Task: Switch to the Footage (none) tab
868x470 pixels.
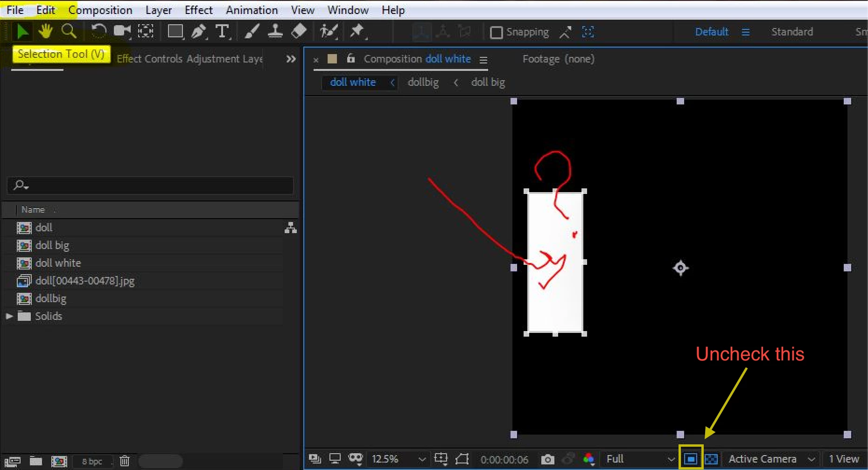Action: [558, 59]
